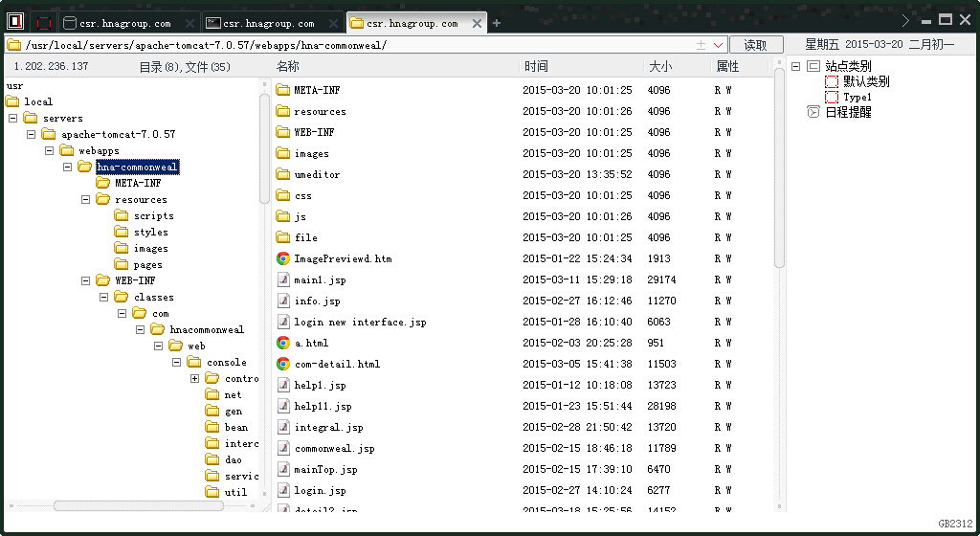Click the plus-minus icon in path bar
Image resolution: width=980 pixels, height=536 pixels.
[x=701, y=45]
